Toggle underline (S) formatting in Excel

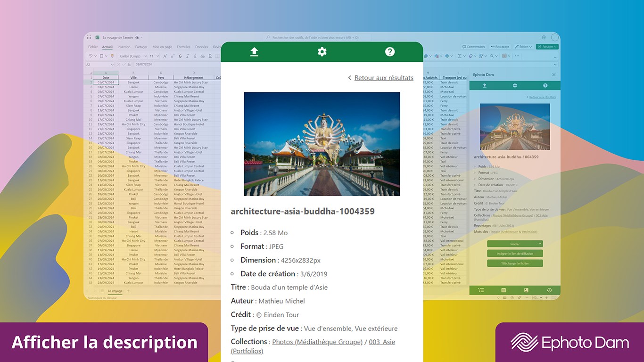click(195, 56)
